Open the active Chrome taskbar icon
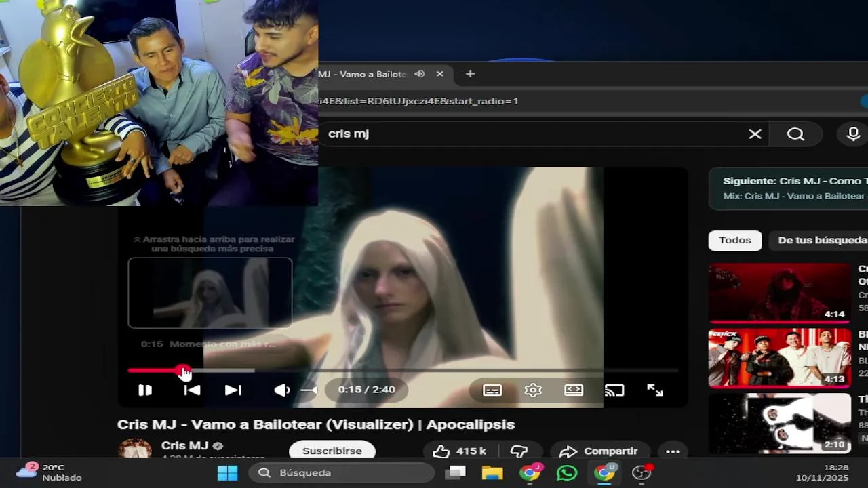This screenshot has height=488, width=868. point(604,472)
